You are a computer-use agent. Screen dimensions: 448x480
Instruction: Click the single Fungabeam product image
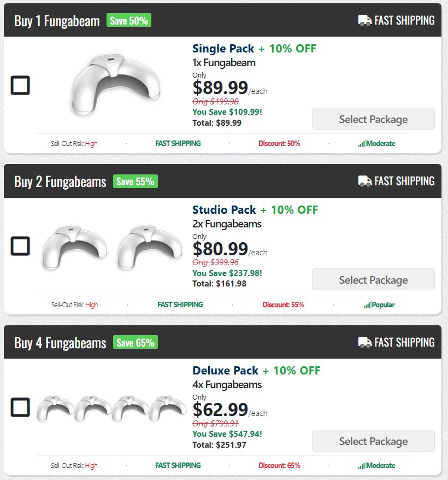[x=116, y=84]
